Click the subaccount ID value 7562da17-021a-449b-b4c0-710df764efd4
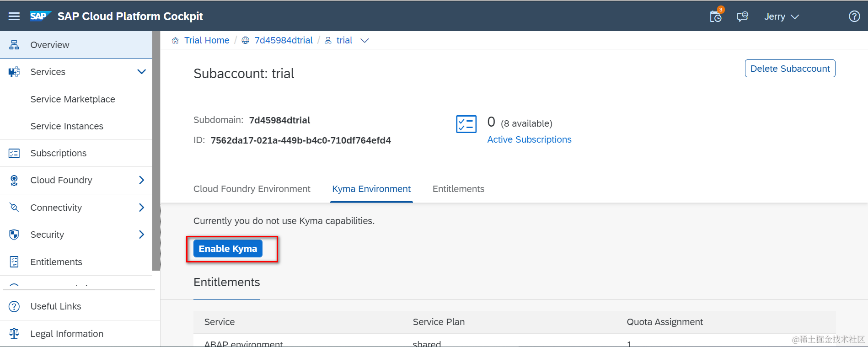This screenshot has height=347, width=868. [x=300, y=140]
